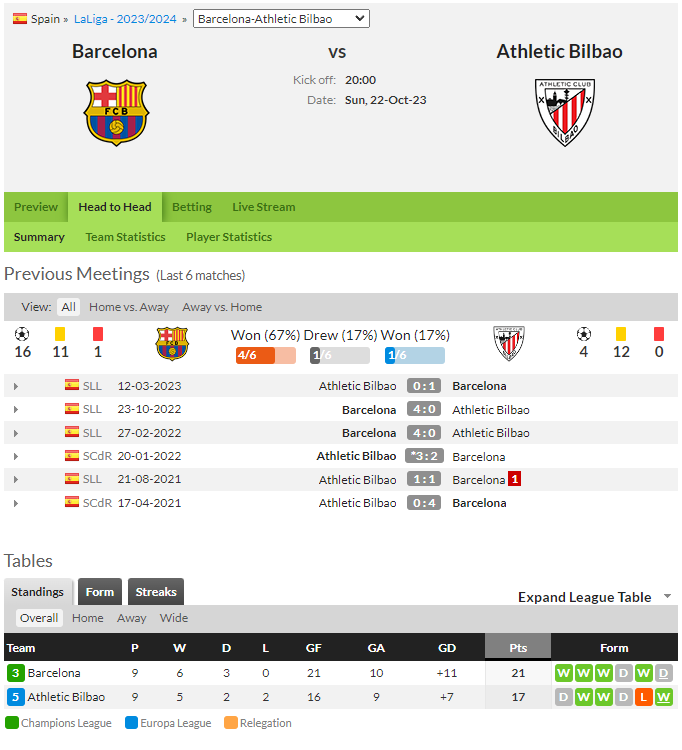Open the Betting tab
This screenshot has width=682, height=750.
pyautogui.click(x=192, y=207)
